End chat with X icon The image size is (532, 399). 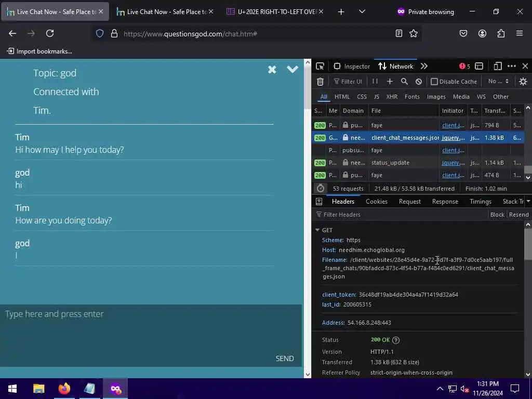(272, 70)
